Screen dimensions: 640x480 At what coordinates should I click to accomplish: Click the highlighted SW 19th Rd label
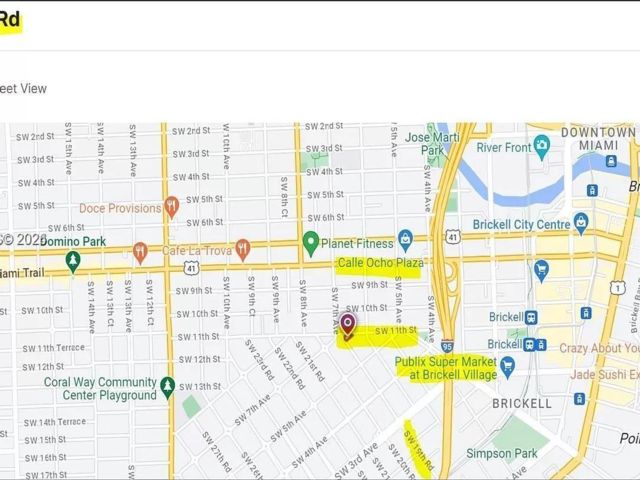418,451
